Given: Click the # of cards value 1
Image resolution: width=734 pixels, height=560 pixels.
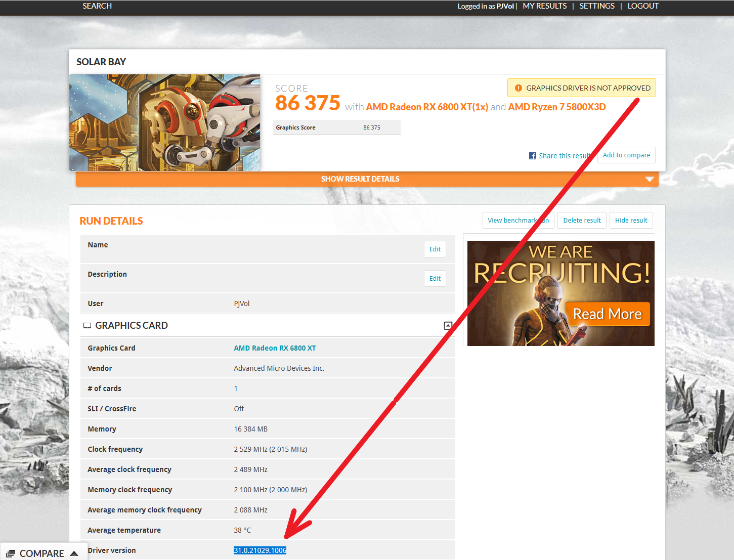Looking at the screenshot, I should coord(236,389).
